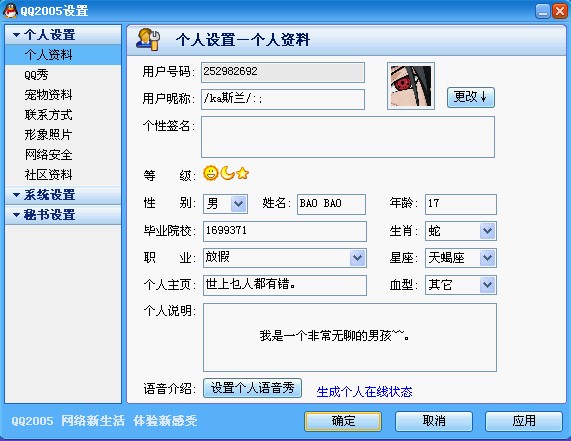Expand the 系统设置 section
This screenshot has height=441, width=571.
click(16, 195)
